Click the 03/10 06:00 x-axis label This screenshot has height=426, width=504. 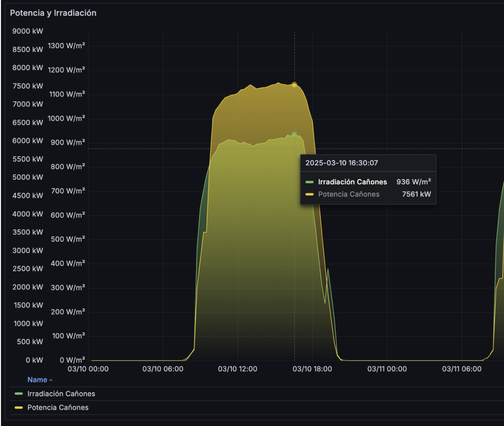[x=163, y=369]
